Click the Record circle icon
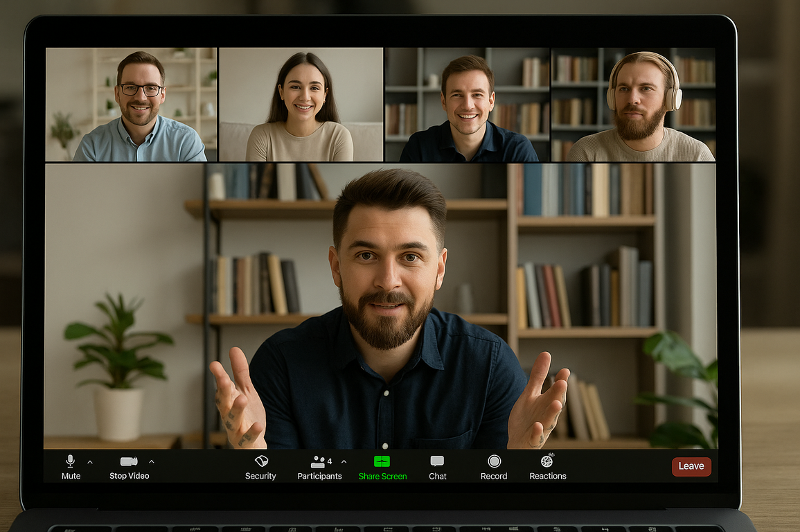The image size is (800, 532). coord(494,461)
